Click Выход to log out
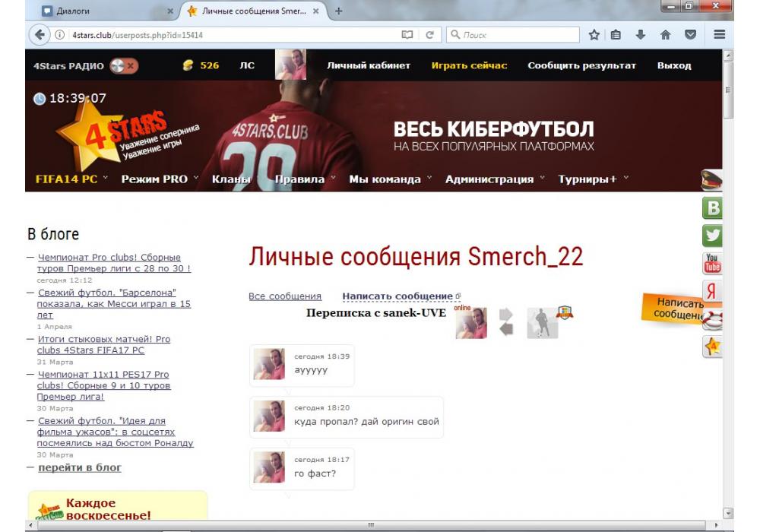 click(673, 65)
